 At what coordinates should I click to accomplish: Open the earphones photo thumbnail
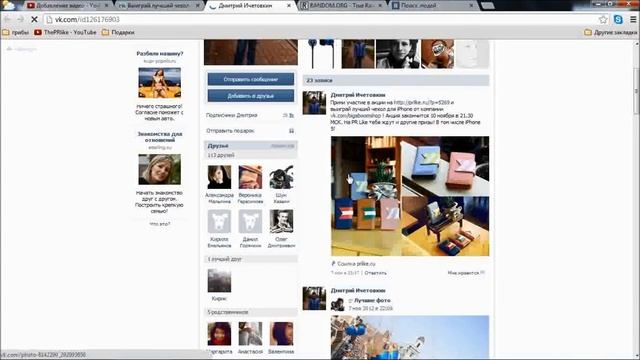click(322, 53)
